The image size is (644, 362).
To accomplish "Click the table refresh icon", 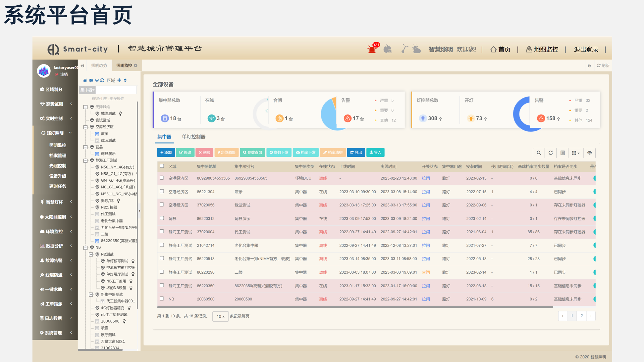I will coord(551,153).
